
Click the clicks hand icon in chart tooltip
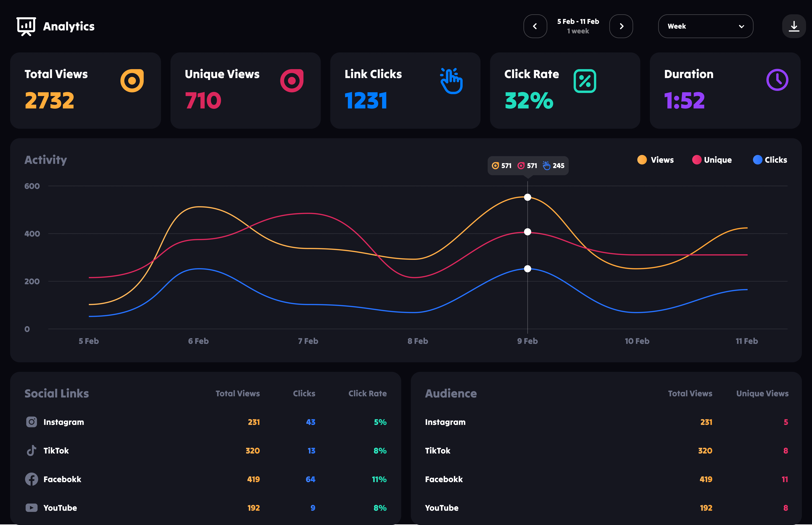[x=546, y=165]
